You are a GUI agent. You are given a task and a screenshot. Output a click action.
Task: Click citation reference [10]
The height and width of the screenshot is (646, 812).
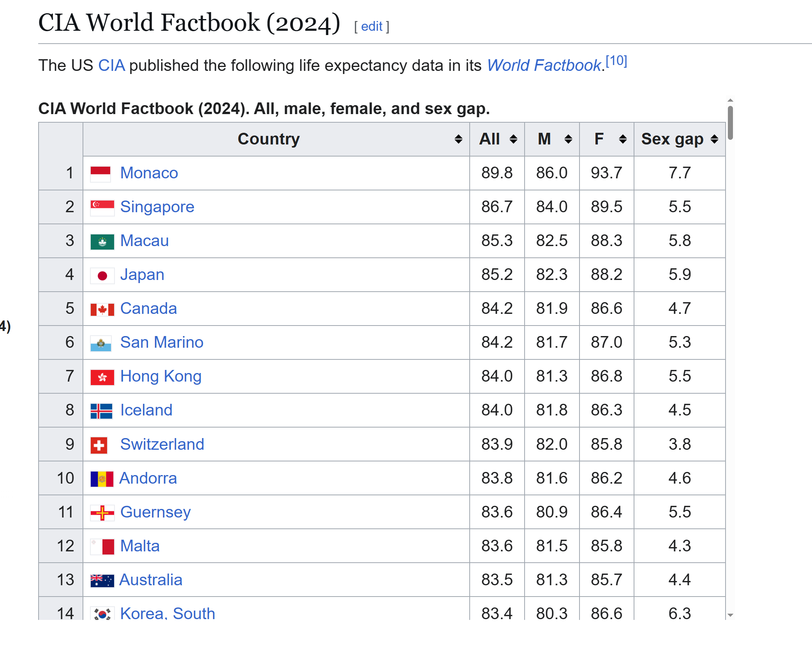[616, 61]
